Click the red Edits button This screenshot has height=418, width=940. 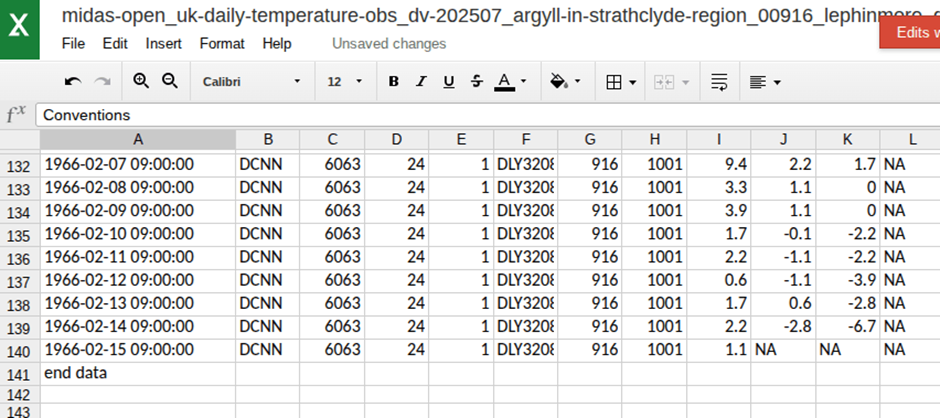(910, 32)
